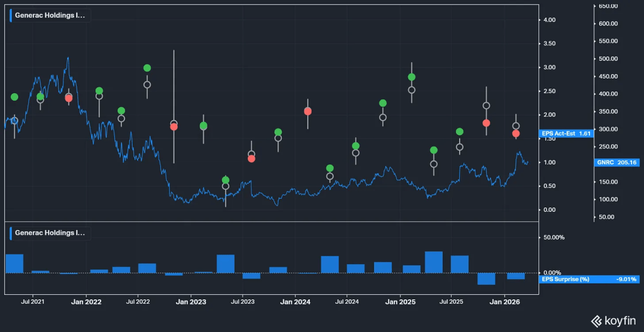
Task: Click the 4.00 tick on the EPS axis
Action: [x=549, y=20]
